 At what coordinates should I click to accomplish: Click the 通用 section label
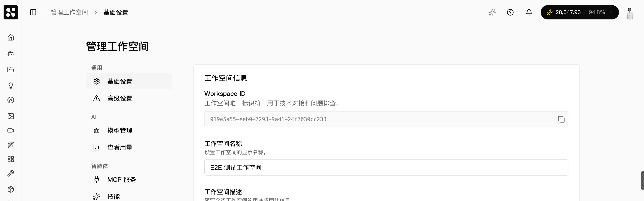97,68
